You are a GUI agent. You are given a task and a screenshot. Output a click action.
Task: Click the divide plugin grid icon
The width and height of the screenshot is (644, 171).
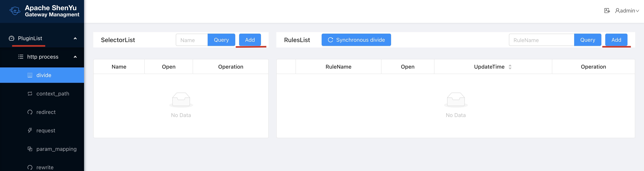pos(30,75)
